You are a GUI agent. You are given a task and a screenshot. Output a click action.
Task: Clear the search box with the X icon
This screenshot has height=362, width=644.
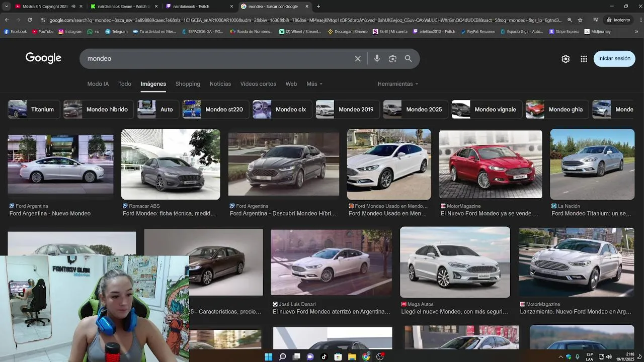(x=358, y=59)
